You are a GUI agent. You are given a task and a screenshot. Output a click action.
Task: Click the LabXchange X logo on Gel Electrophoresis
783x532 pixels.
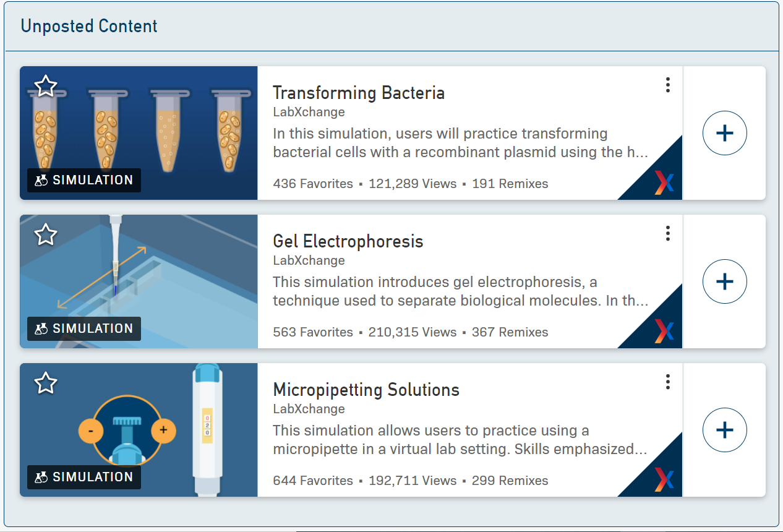[664, 332]
